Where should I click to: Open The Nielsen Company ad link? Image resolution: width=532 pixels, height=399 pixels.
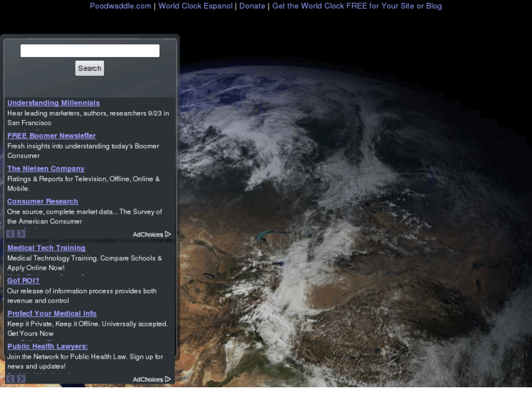click(46, 169)
